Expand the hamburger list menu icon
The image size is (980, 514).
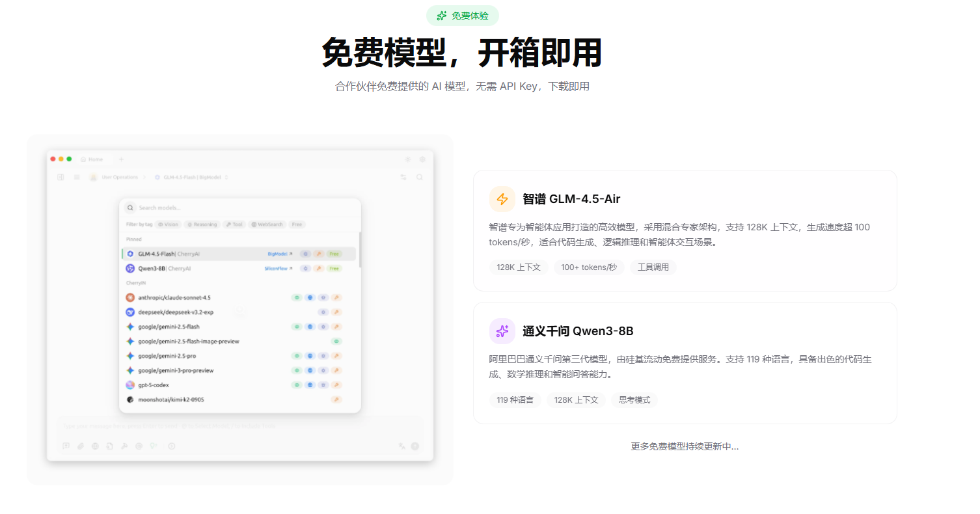(77, 177)
